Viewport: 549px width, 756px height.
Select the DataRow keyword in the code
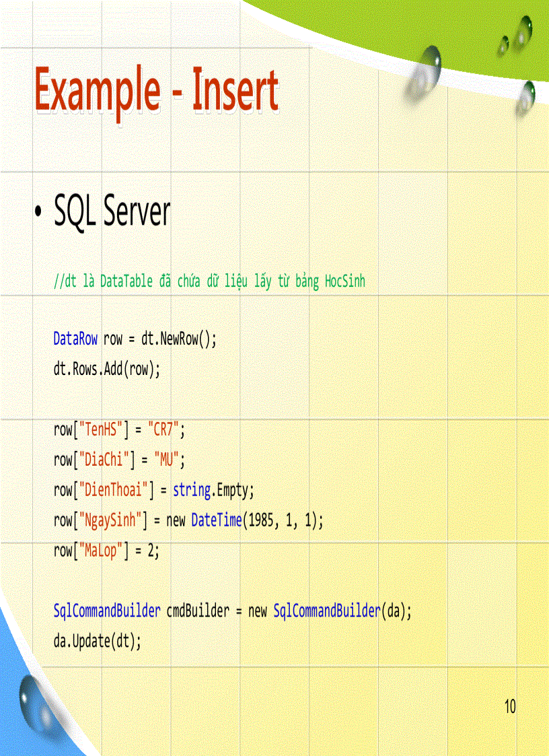click(x=75, y=339)
